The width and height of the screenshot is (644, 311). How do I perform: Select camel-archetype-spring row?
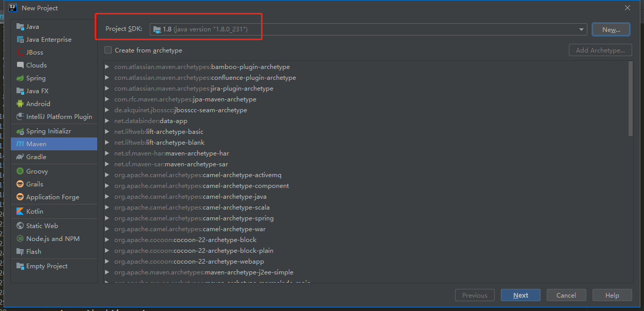point(365,218)
